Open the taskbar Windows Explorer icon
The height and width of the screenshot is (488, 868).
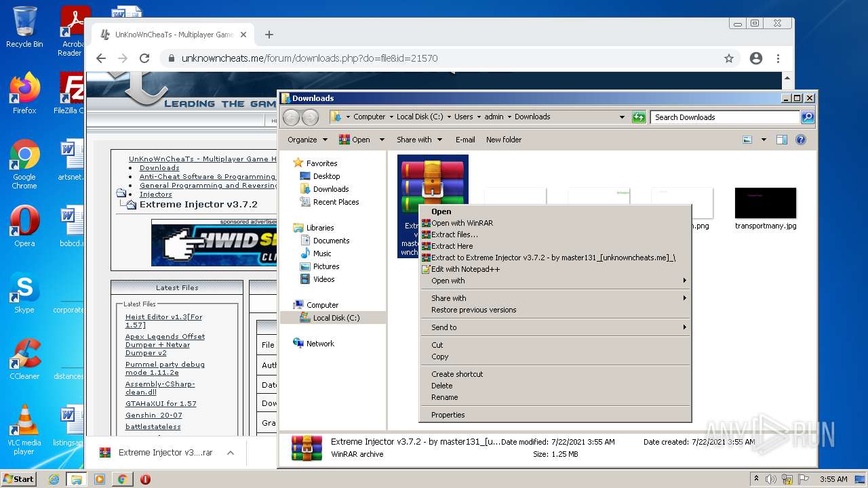click(x=77, y=479)
